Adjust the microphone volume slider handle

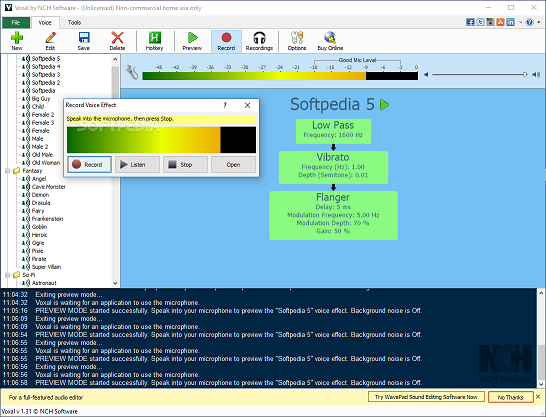(x=525, y=74)
